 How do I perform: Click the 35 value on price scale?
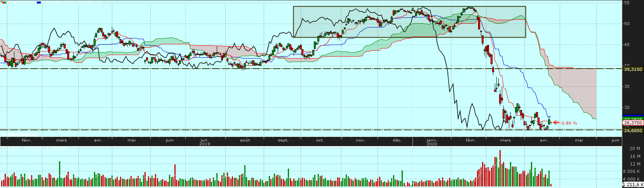(x=627, y=86)
